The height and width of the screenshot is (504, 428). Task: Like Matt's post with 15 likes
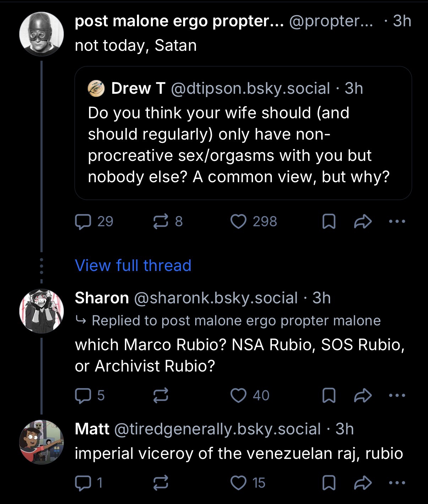238,483
